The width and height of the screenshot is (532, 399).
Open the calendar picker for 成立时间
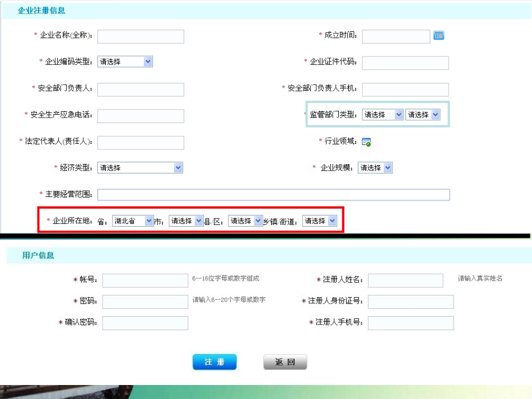(438, 35)
